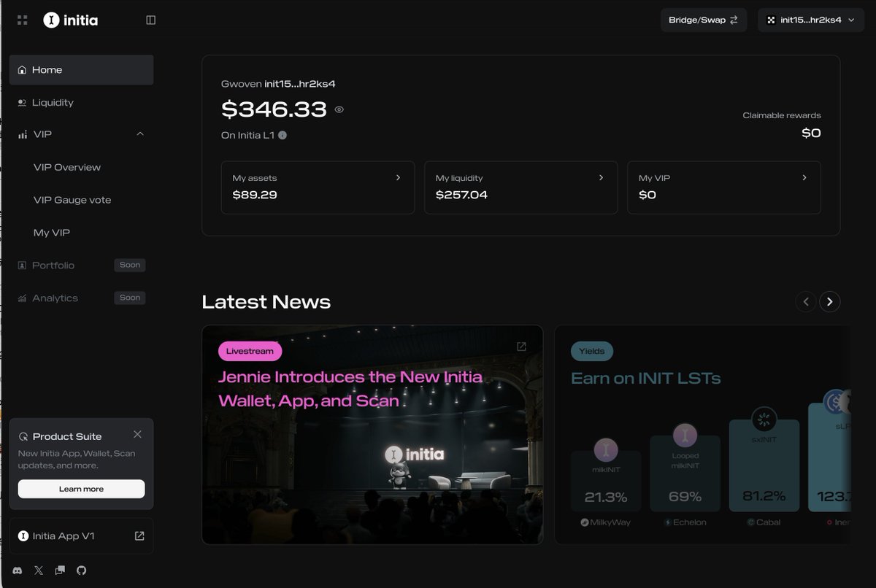Click the VIP bar chart icon
This screenshot has height=588, width=876.
coord(22,135)
